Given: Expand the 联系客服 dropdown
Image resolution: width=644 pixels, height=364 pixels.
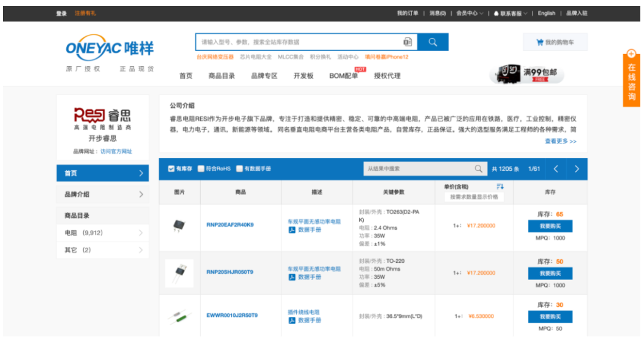Looking at the screenshot, I should (x=511, y=13).
